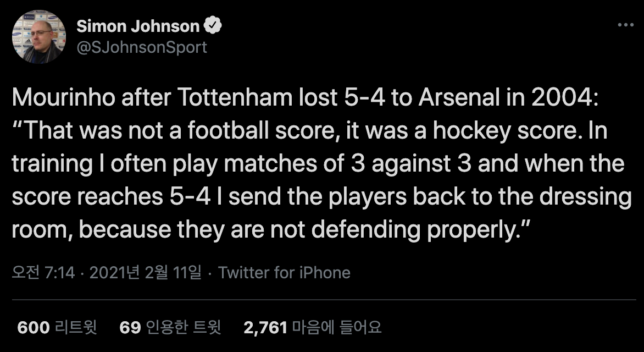
Task: Click the tweet date 2021년 2월 11일
Action: coord(145,272)
